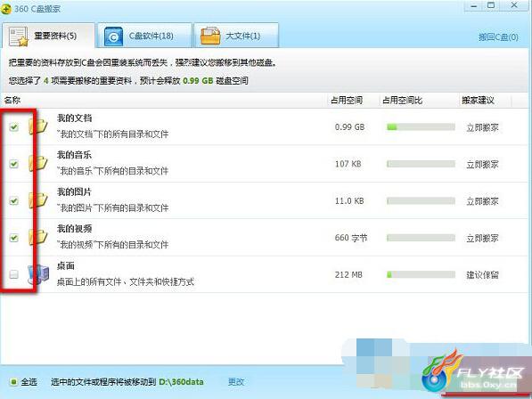The image size is (532, 399).
Task: Select the 我的文档 title text
Action: tap(74, 118)
